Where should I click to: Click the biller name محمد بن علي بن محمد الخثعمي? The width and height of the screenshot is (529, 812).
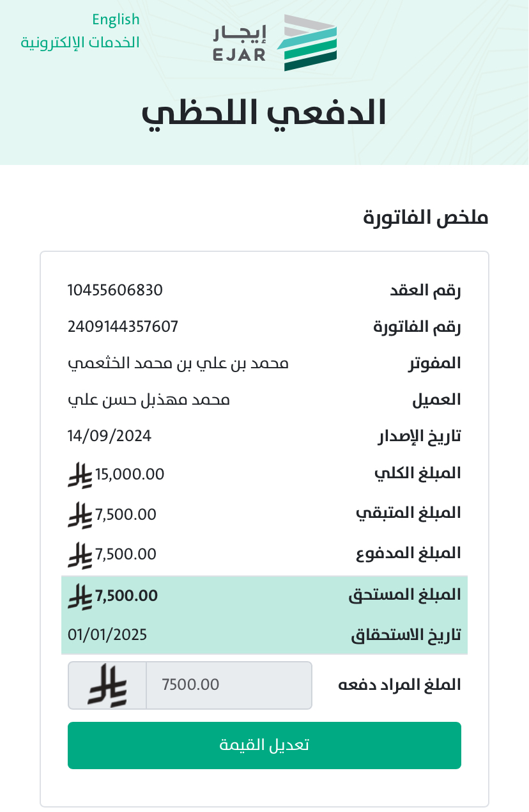(x=178, y=364)
